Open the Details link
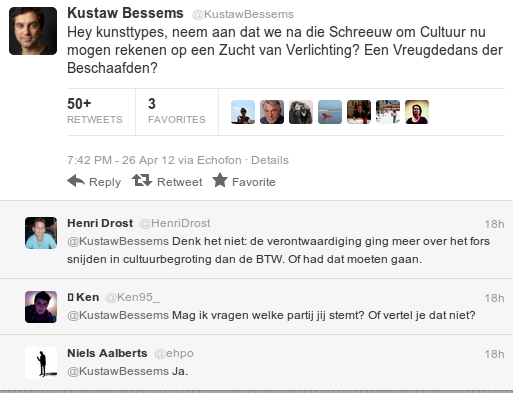The height and width of the screenshot is (393, 513). tap(270, 160)
